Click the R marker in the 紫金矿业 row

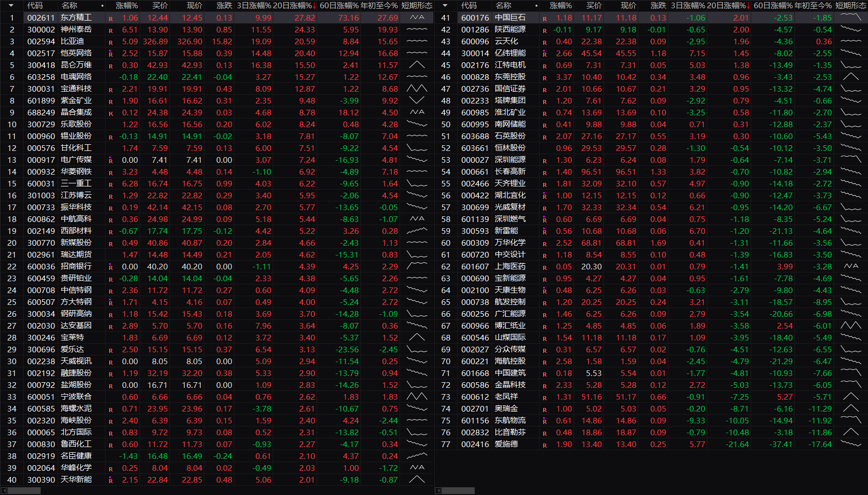tap(111, 101)
